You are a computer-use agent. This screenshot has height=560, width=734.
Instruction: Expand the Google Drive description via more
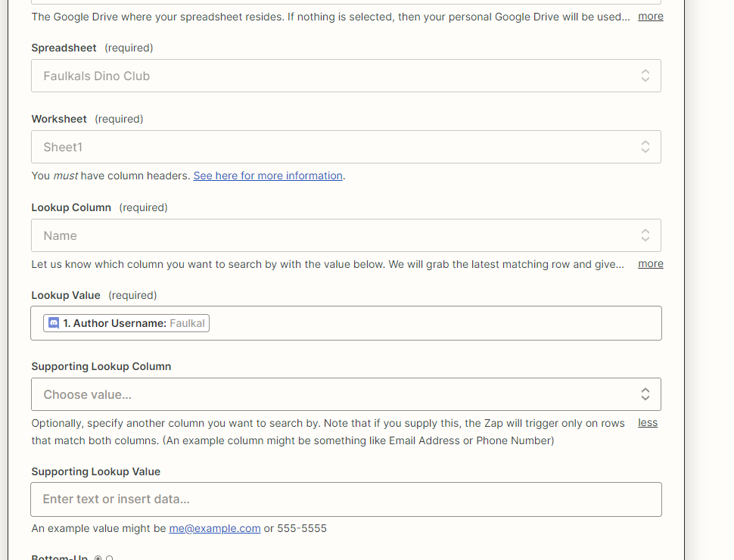pos(651,17)
